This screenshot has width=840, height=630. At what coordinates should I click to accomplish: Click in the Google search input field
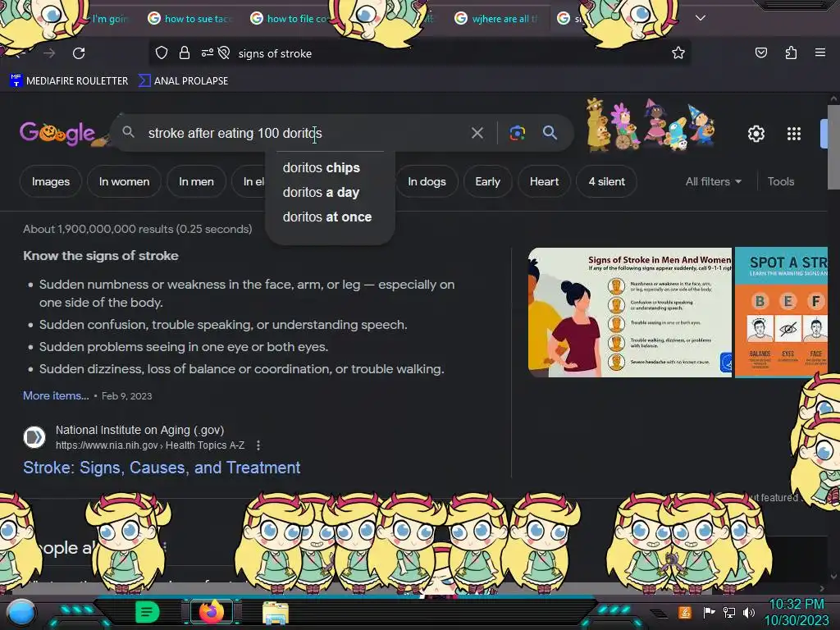[x=305, y=133]
